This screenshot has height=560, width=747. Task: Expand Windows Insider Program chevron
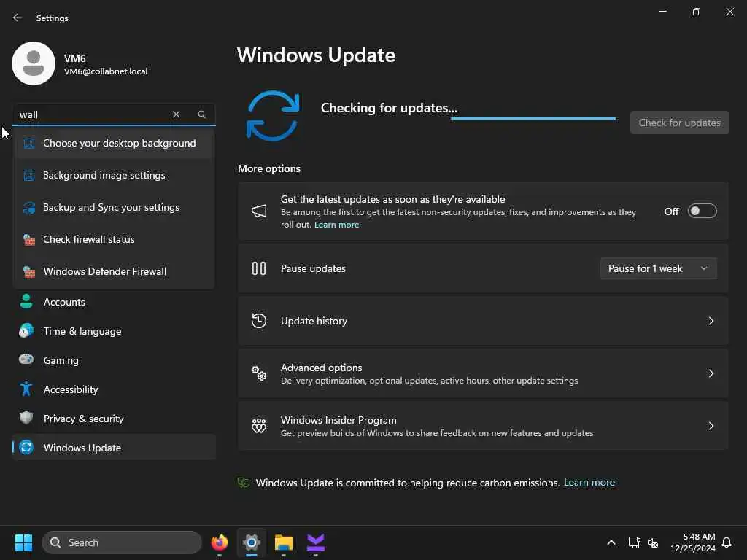click(711, 426)
